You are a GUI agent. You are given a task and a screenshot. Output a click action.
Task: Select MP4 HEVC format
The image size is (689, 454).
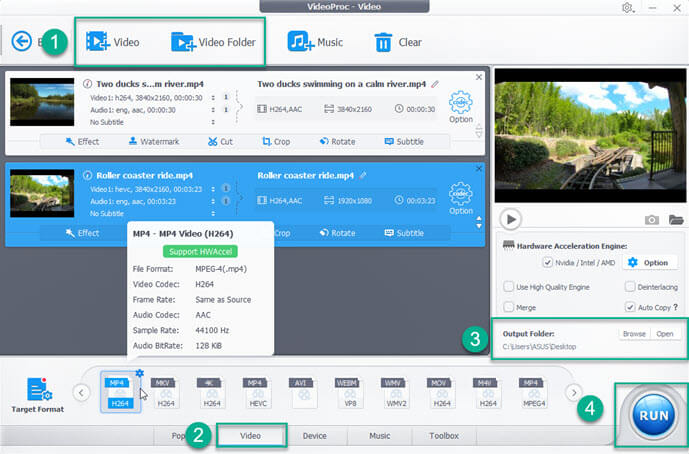[x=258, y=392]
